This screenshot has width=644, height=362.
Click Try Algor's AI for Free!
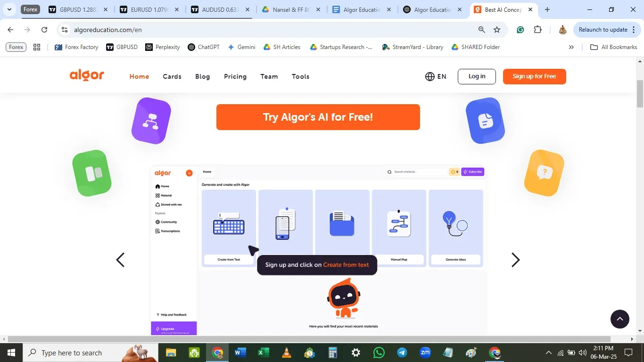(x=318, y=117)
